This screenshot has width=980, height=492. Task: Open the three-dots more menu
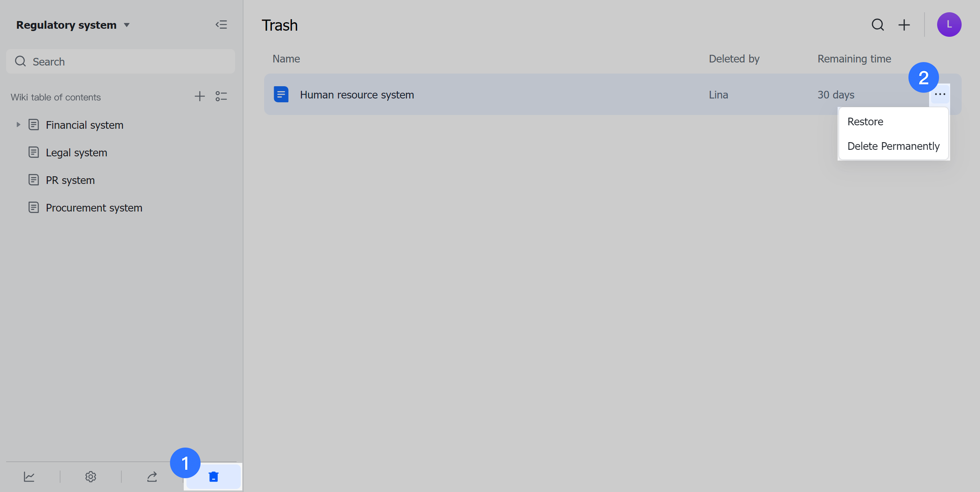click(x=940, y=94)
